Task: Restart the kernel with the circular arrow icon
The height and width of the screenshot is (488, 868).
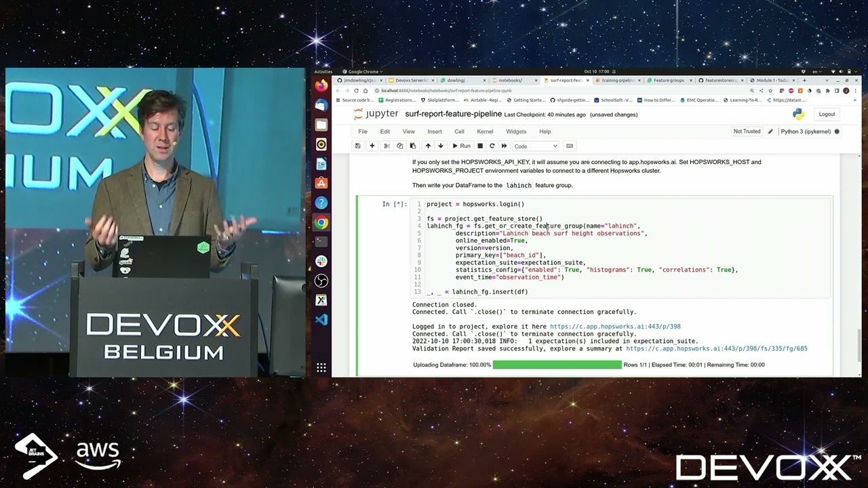Action: [492, 146]
